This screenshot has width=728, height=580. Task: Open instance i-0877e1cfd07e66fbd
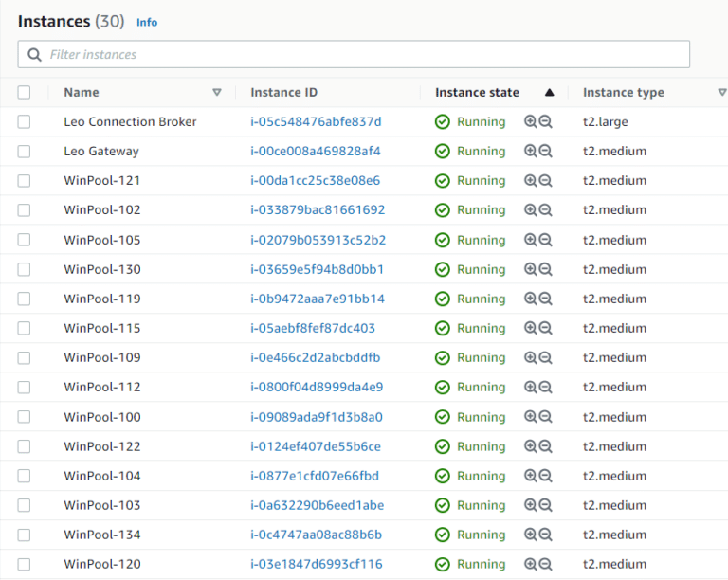click(x=315, y=476)
